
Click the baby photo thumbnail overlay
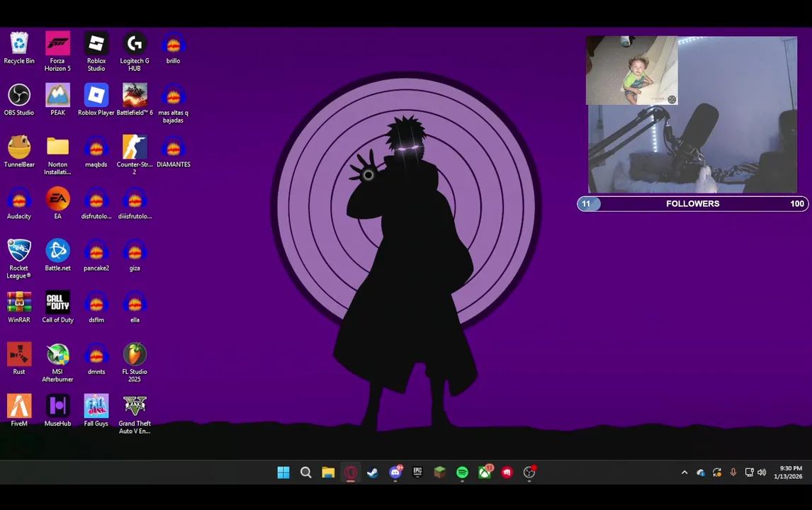point(631,70)
